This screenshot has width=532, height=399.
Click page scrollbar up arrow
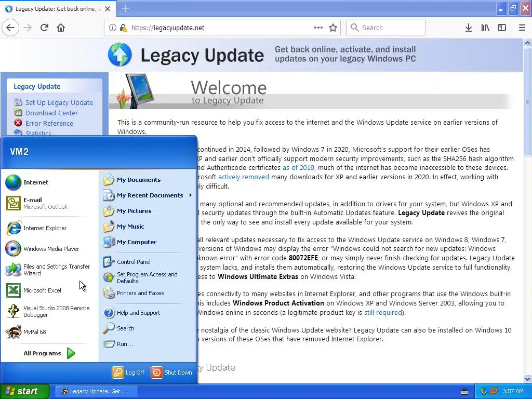point(528,43)
